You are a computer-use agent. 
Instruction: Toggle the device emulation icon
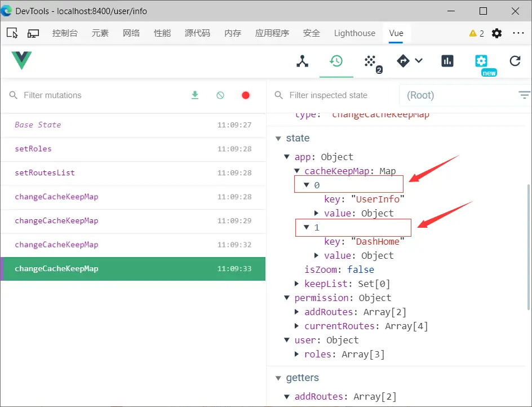click(33, 33)
